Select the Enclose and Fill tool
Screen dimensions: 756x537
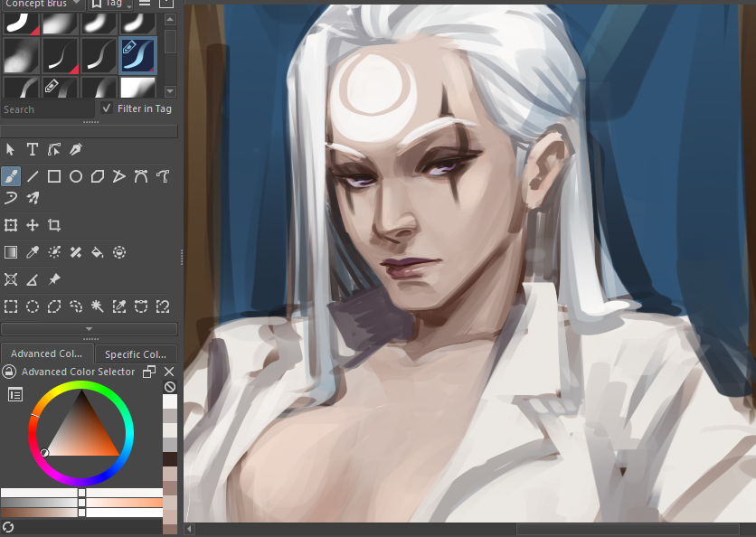[119, 252]
